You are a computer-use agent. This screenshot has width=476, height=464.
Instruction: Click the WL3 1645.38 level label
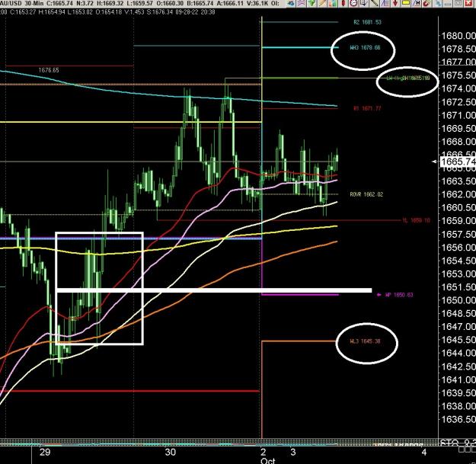pyautogui.click(x=365, y=341)
